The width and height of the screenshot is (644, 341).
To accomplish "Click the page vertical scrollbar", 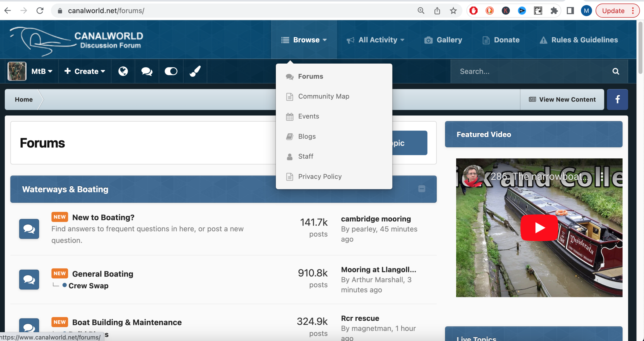I will (640, 48).
